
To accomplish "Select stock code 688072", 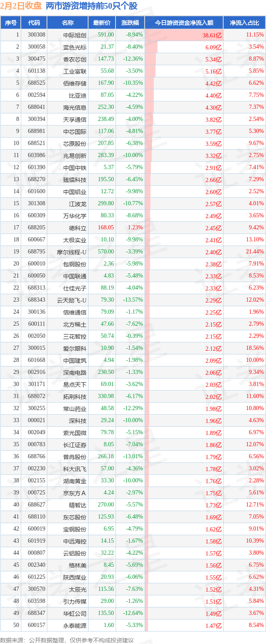I will click(x=37, y=396).
